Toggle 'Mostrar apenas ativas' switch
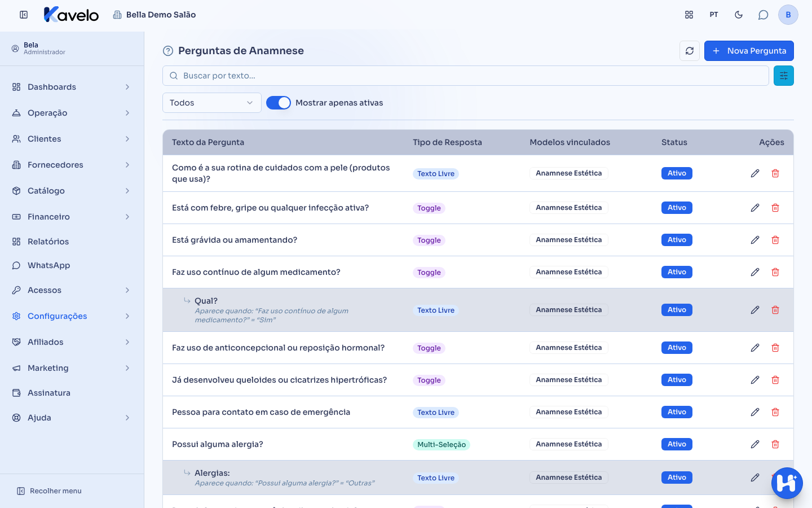812x508 pixels. pyautogui.click(x=279, y=103)
